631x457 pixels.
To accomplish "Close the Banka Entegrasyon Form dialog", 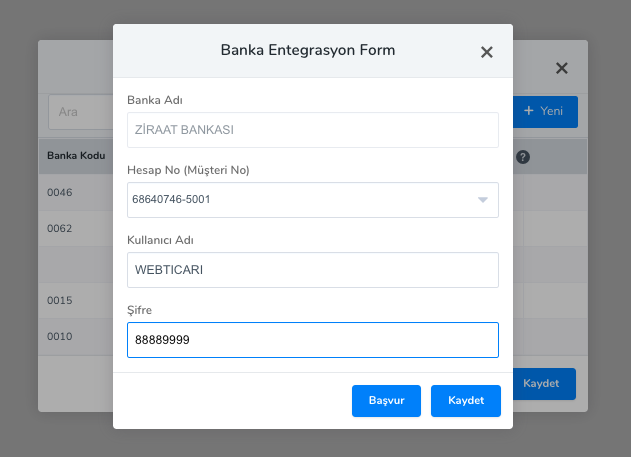I will (487, 52).
